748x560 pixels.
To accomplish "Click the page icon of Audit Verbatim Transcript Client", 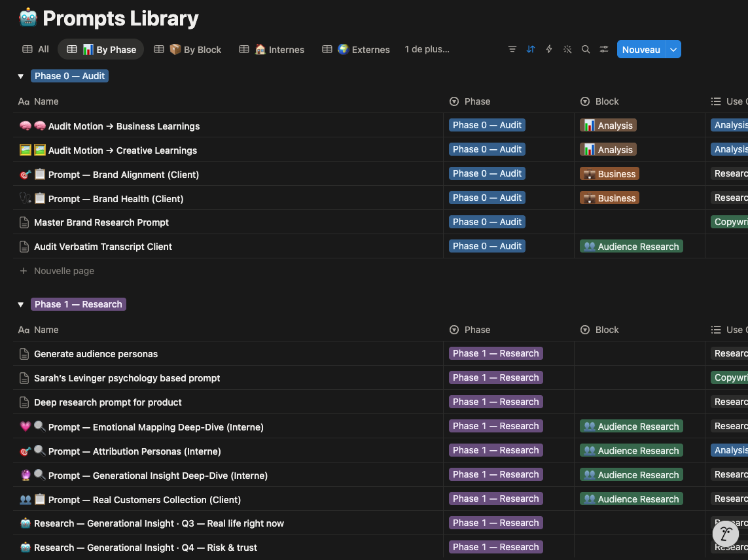I will pos(24,247).
